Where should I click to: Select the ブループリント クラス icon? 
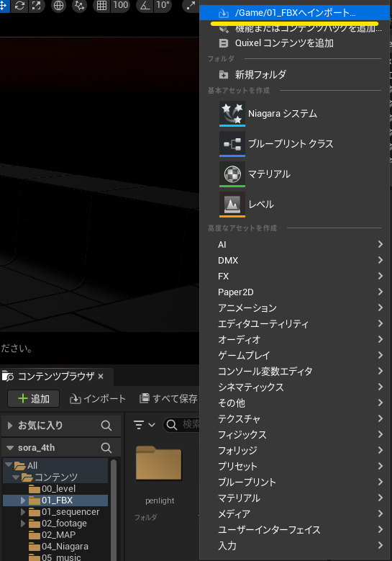click(232, 144)
